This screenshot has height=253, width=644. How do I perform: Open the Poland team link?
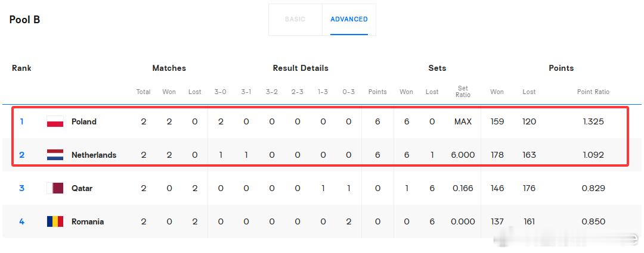pos(84,121)
